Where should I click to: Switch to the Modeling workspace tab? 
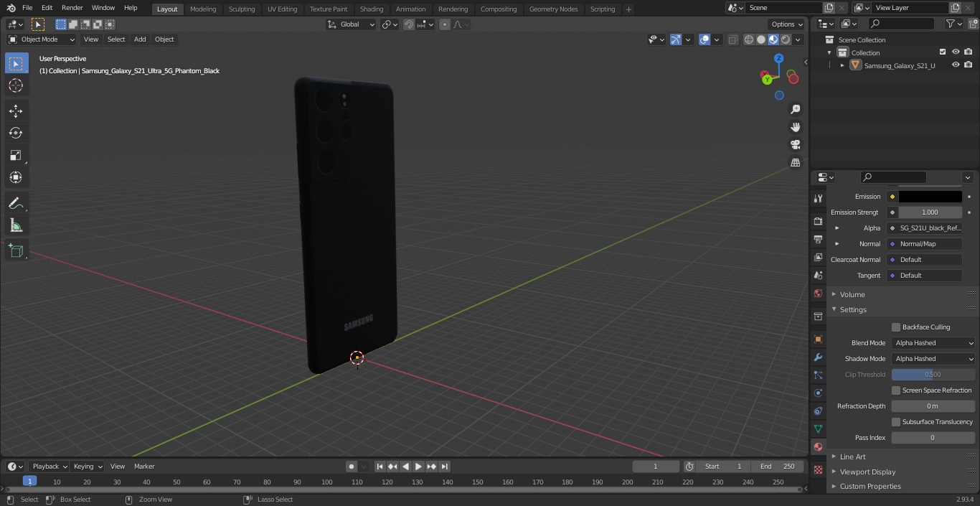click(203, 9)
